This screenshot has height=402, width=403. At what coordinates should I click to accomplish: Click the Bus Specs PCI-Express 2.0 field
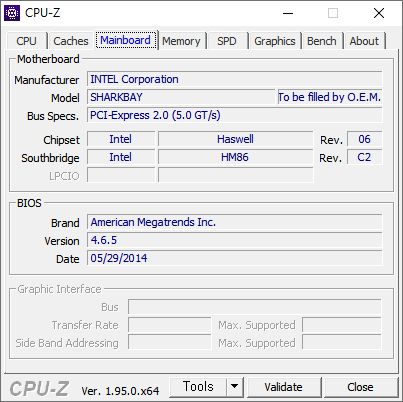235,115
